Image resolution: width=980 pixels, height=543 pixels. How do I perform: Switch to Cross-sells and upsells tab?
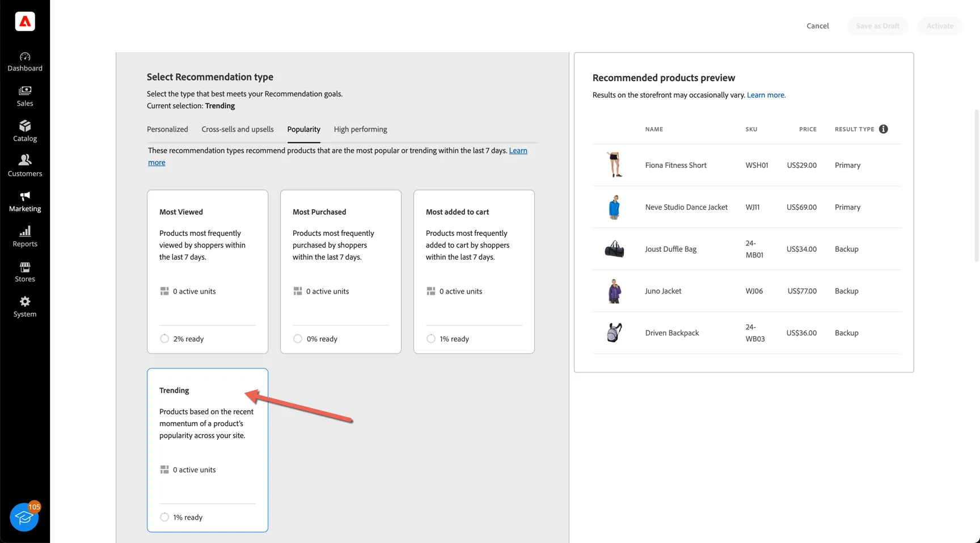point(238,129)
